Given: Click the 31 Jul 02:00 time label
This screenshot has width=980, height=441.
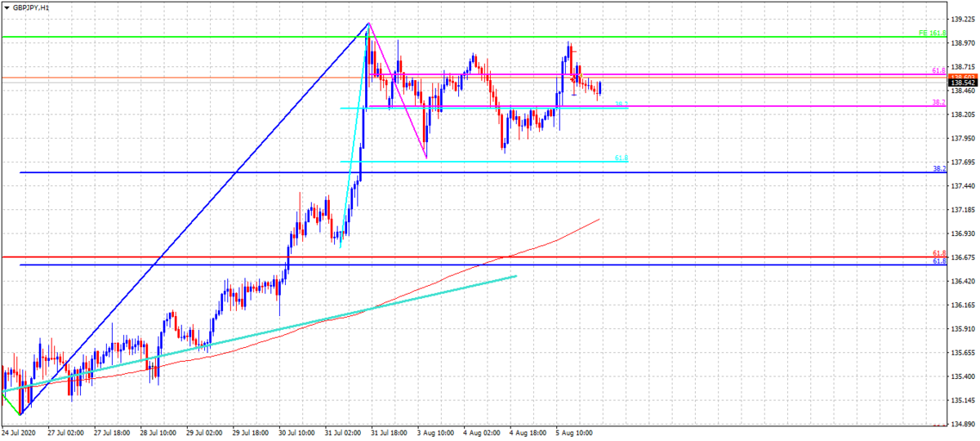Looking at the screenshot, I should pyautogui.click(x=343, y=432).
